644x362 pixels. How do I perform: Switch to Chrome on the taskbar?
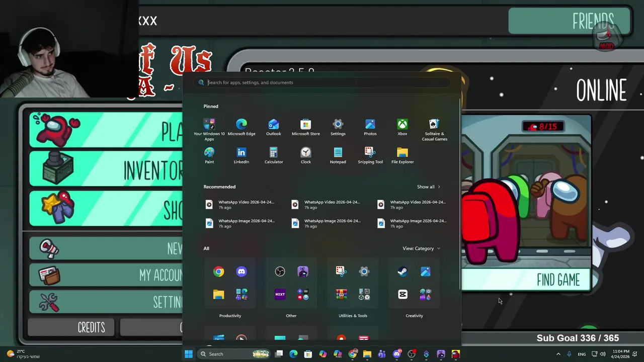coord(353,354)
